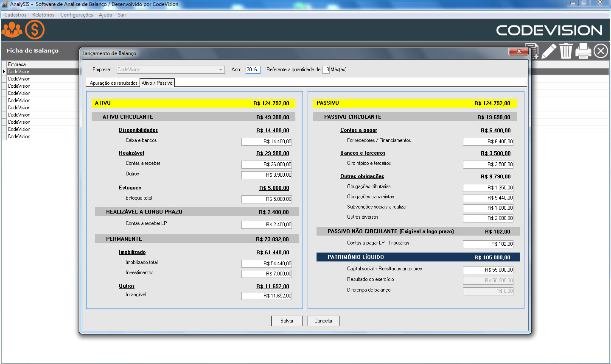Viewport: 611px width, 364px height.
Task: Click the Capital social value field
Action: click(488, 270)
